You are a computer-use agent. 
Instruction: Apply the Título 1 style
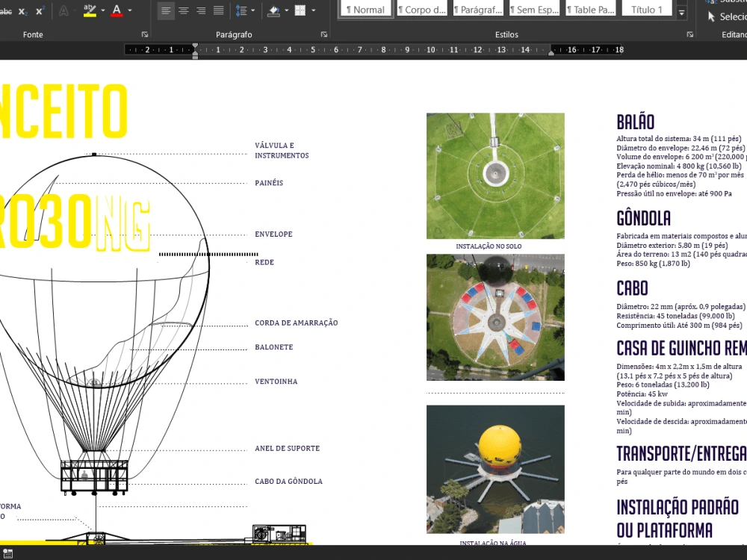pyautogui.click(x=646, y=10)
